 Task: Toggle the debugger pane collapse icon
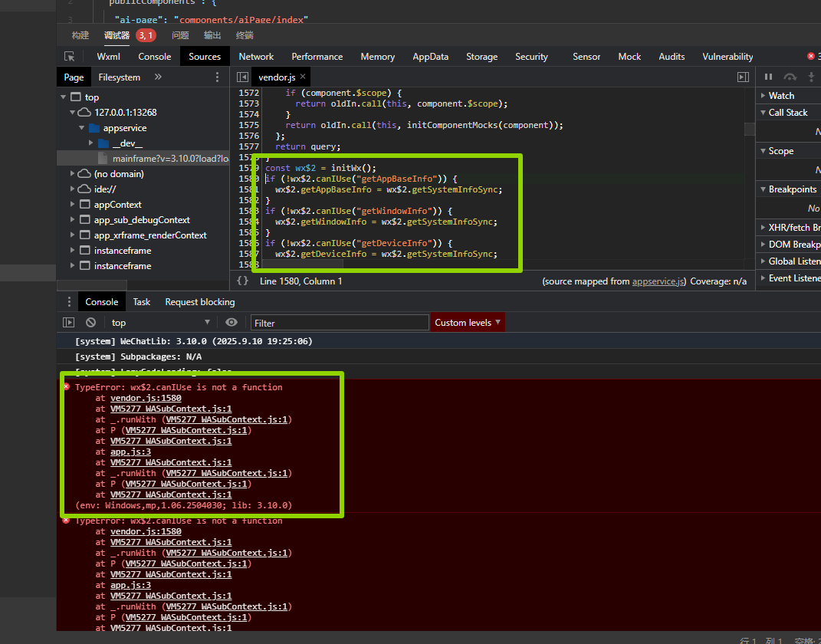pos(742,77)
